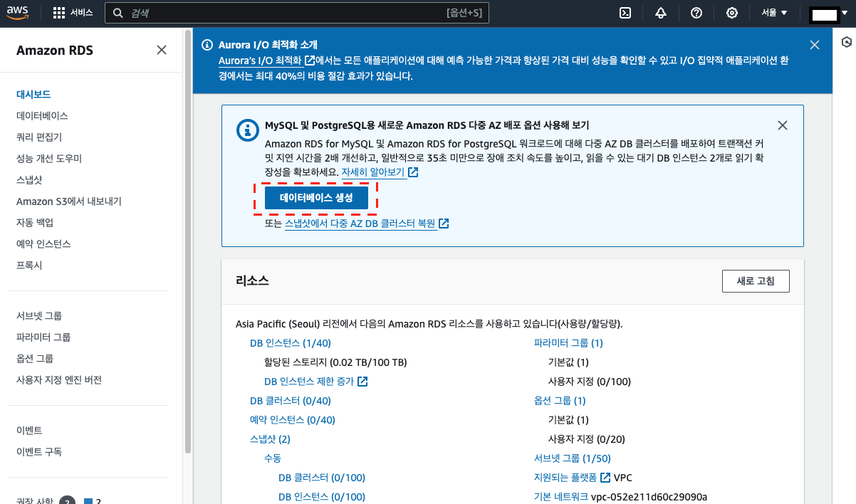Open the DB 인스턴스 제한 증가 link
This screenshot has width=856, height=504.
point(315,382)
